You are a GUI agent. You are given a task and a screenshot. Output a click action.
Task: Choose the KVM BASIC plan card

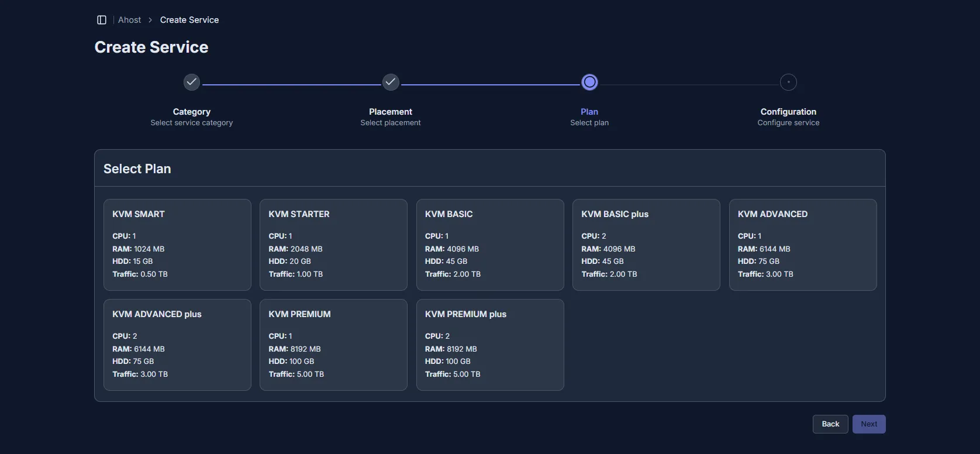[490, 245]
